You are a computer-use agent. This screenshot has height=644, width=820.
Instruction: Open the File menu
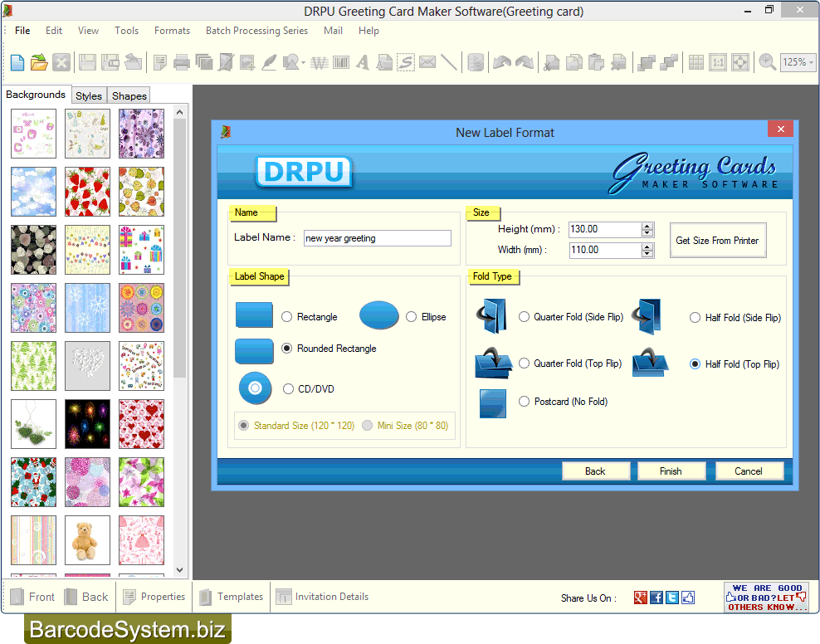pos(22,31)
